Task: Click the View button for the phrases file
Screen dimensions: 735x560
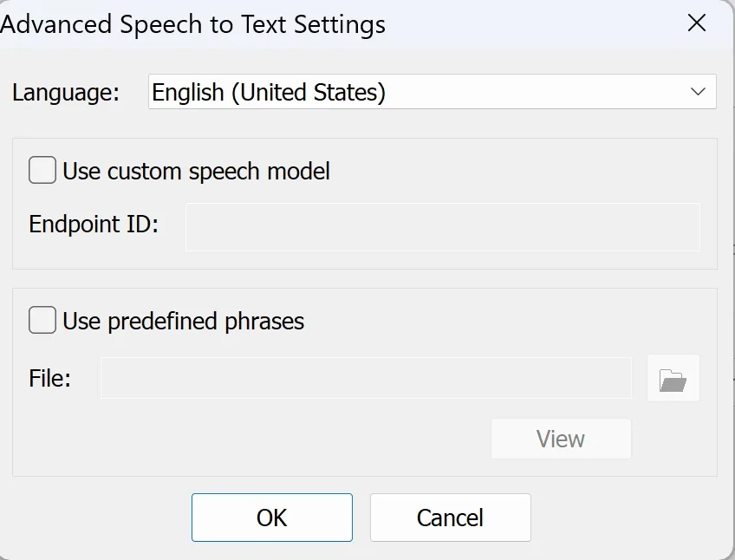Action: click(x=561, y=439)
